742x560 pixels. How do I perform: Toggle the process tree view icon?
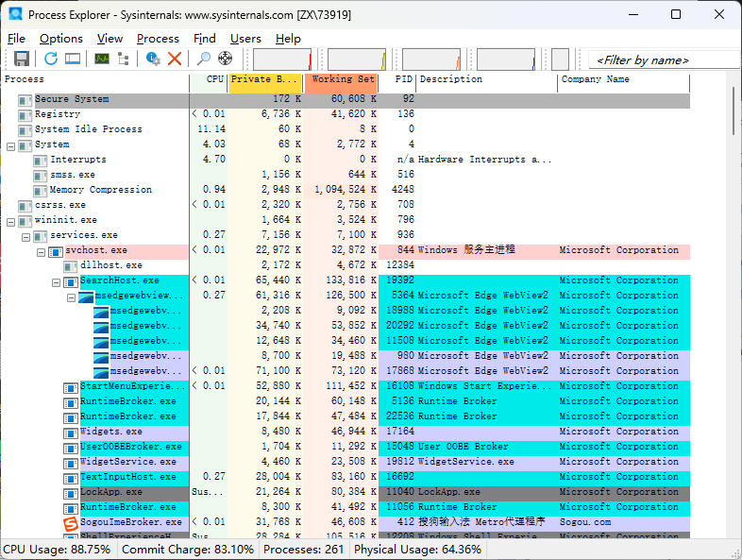[124, 59]
